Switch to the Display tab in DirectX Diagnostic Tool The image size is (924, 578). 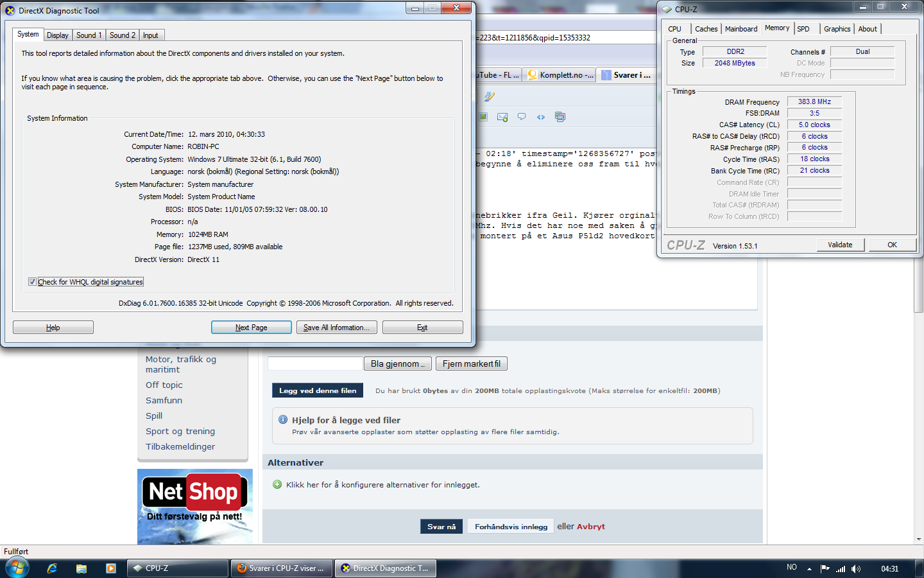coord(58,35)
